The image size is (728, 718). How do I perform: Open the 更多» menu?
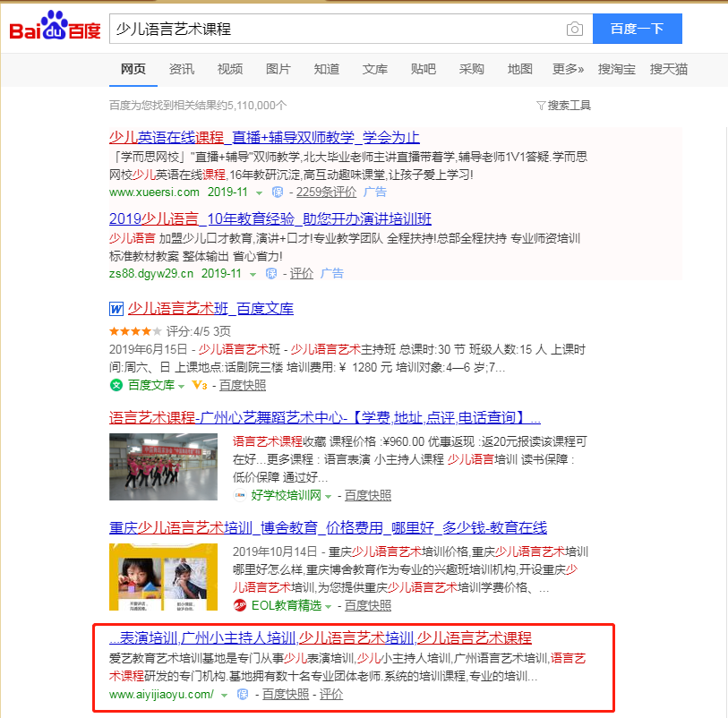pyautogui.click(x=568, y=69)
